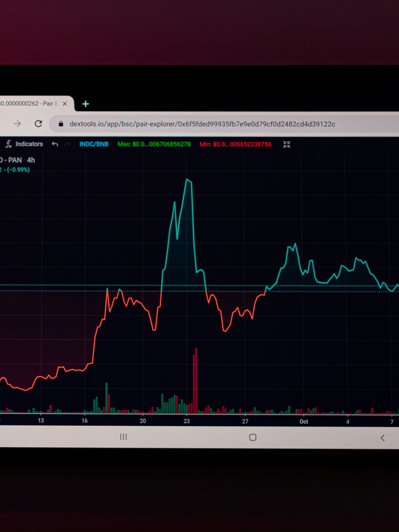Image resolution: width=399 pixels, height=532 pixels.
Task: Reload the dextools page
Action: tap(38, 124)
